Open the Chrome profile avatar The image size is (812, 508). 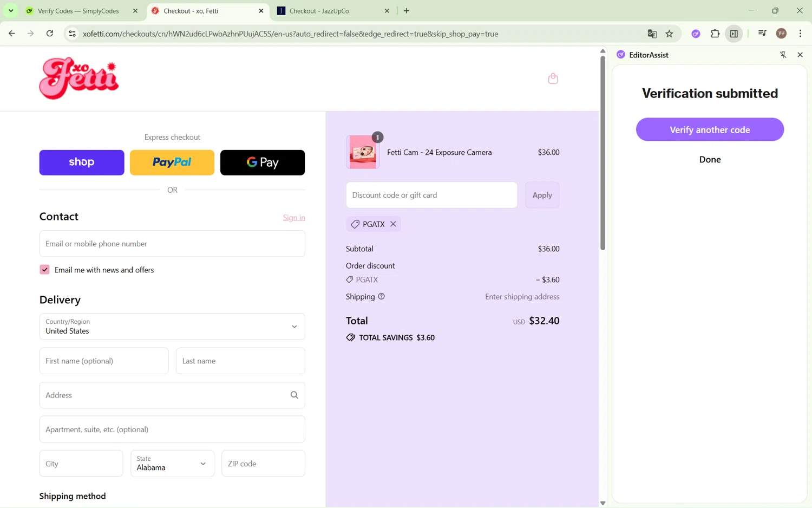click(x=781, y=34)
